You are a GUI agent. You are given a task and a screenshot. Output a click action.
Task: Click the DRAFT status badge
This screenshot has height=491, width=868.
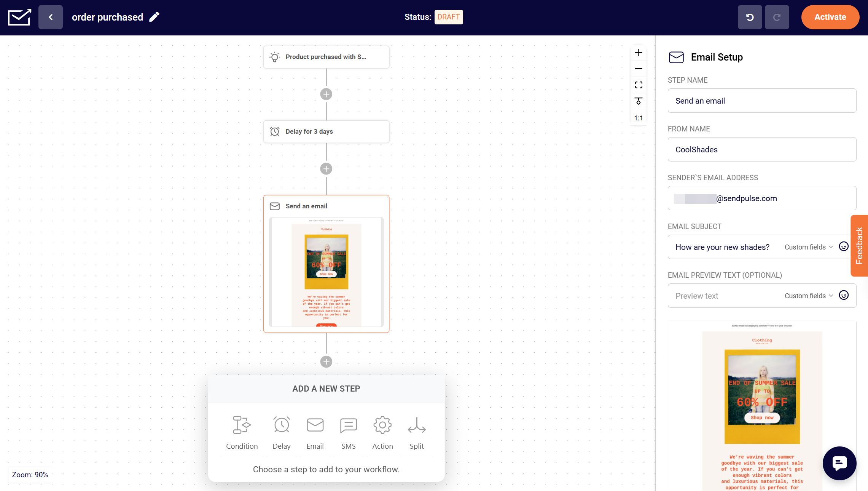point(449,17)
